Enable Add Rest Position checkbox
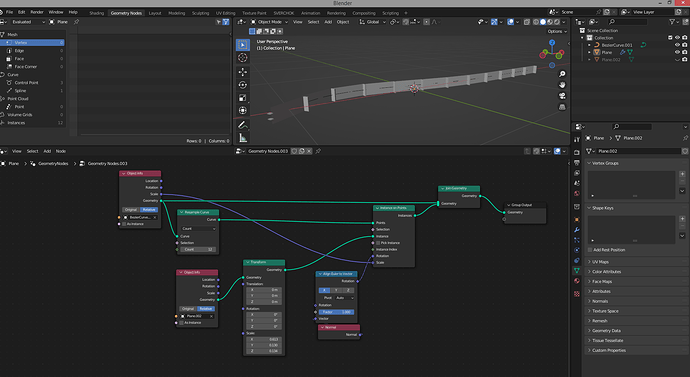The width and height of the screenshot is (690, 377). (590, 250)
